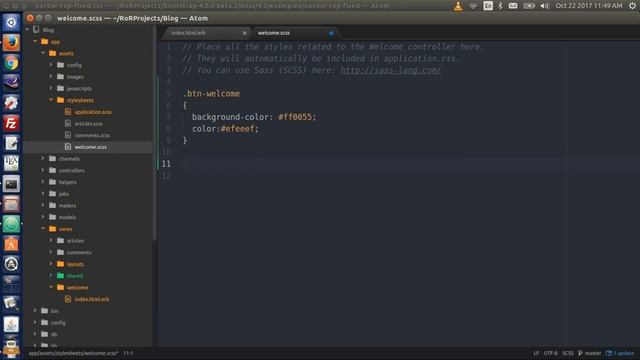The height and width of the screenshot is (360, 640).
Task: Open the Software Updater from the dock
Action: pos(11,264)
